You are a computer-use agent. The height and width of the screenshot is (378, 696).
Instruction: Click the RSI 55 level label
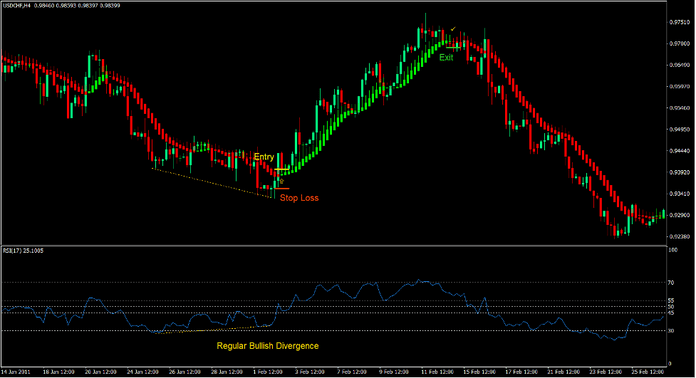pyautogui.click(x=671, y=301)
